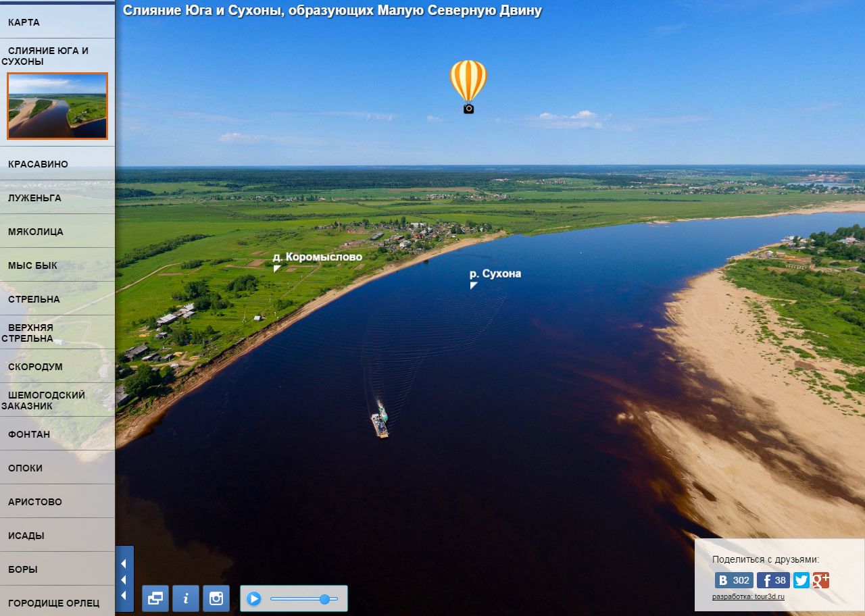This screenshot has height=616, width=865.
Task: Open the Instagram camera icon button
Action: click(216, 598)
